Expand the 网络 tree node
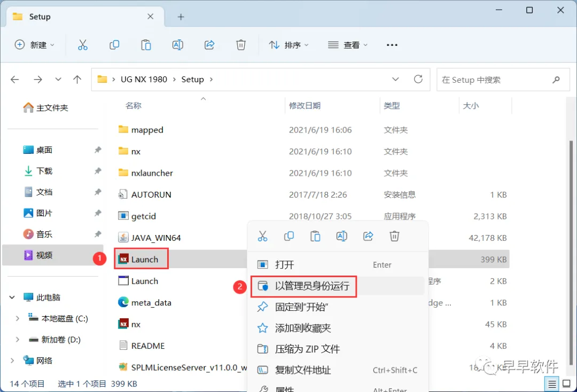 click(x=12, y=360)
